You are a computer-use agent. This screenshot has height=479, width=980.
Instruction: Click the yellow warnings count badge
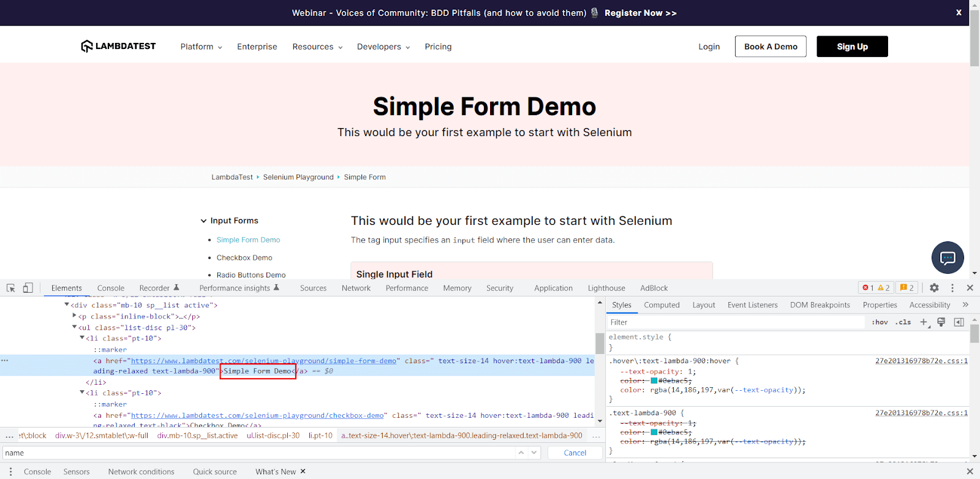pos(884,288)
